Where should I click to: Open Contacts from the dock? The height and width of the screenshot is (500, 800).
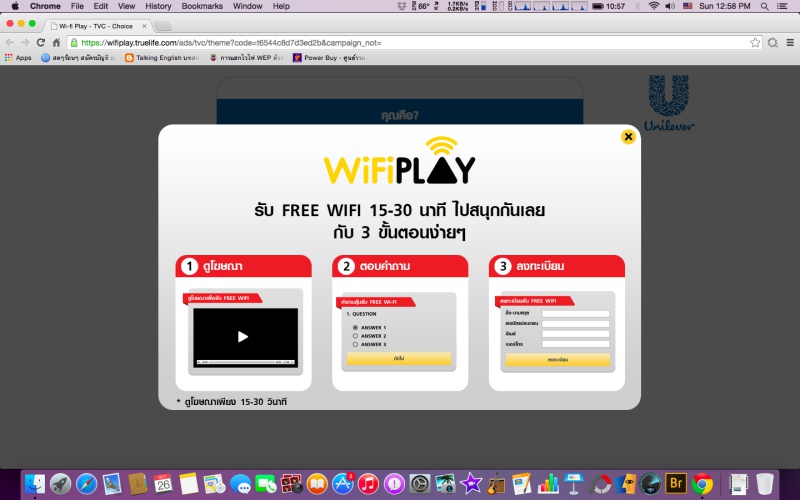point(137,484)
